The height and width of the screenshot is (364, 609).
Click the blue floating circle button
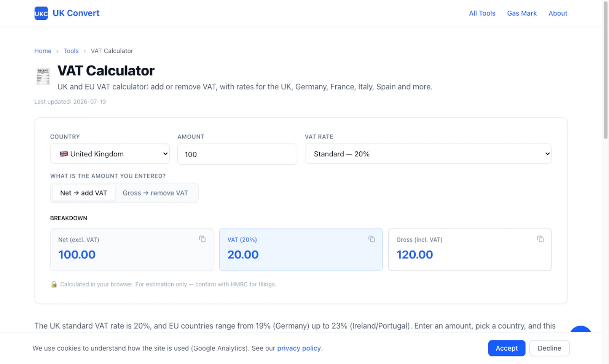coord(580,329)
